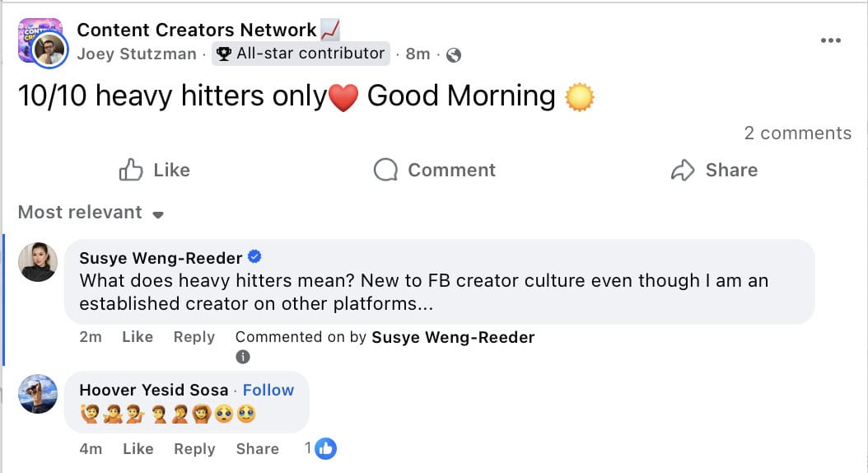Expand the Most relevant sort dropdown
The image size is (868, 473).
[x=91, y=213]
